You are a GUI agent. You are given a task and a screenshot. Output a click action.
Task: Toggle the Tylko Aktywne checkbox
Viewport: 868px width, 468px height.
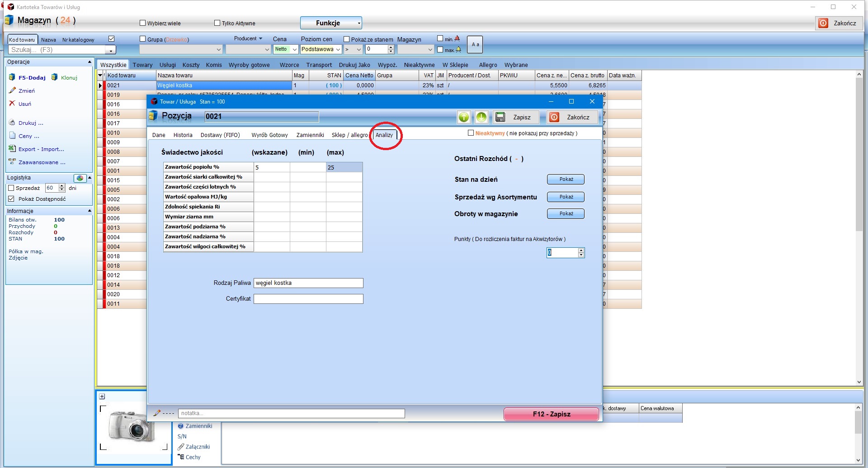[x=217, y=23]
